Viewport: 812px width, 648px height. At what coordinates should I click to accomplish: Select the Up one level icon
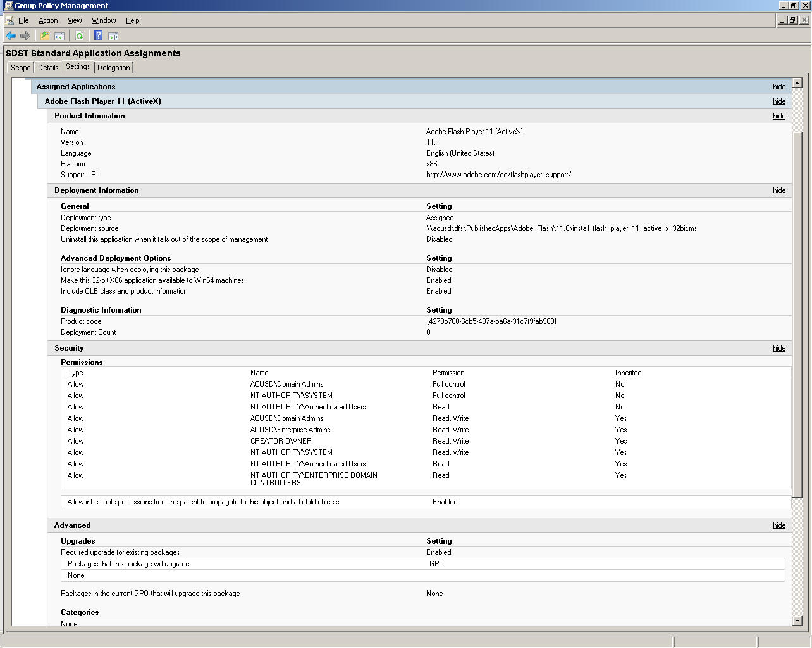pos(44,35)
